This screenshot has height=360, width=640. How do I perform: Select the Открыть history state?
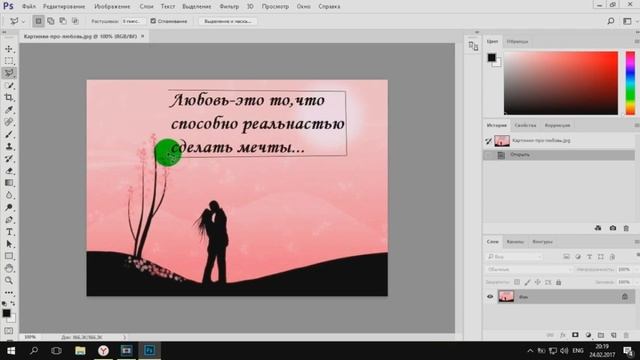[559, 155]
